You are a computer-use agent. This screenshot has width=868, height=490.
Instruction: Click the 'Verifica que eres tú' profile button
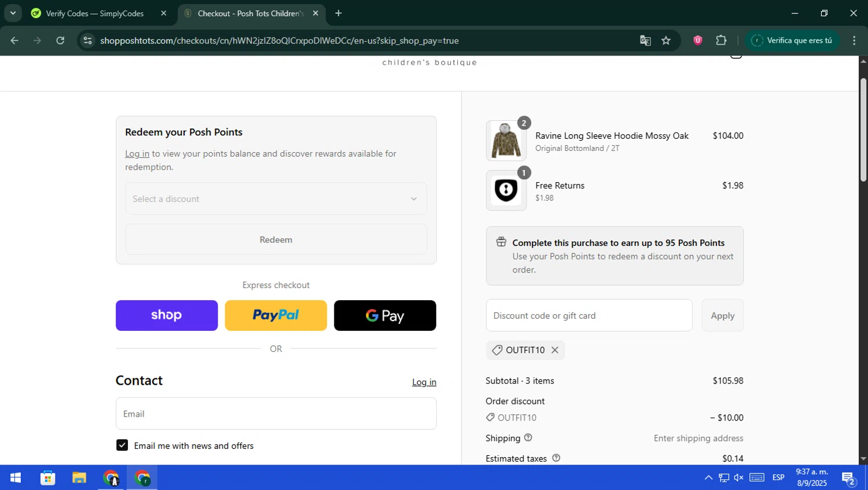click(x=792, y=40)
